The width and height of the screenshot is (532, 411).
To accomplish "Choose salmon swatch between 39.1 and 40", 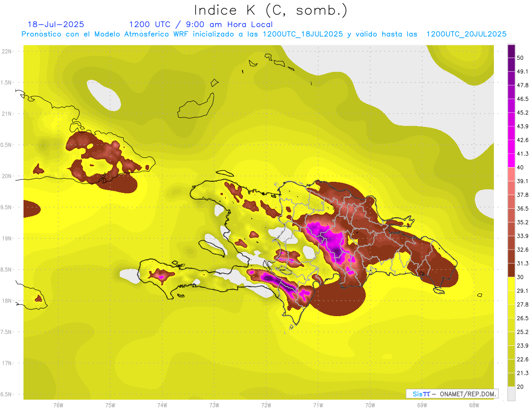I will [511, 174].
